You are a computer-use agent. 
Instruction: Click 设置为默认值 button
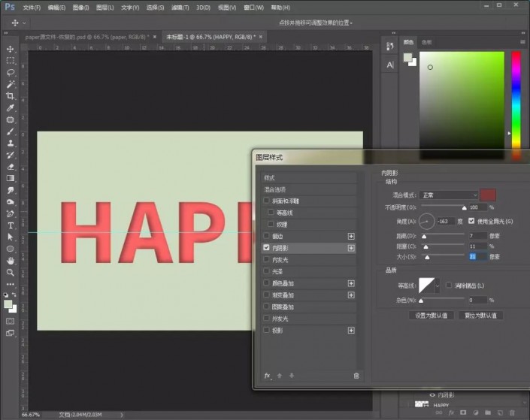tap(431, 316)
